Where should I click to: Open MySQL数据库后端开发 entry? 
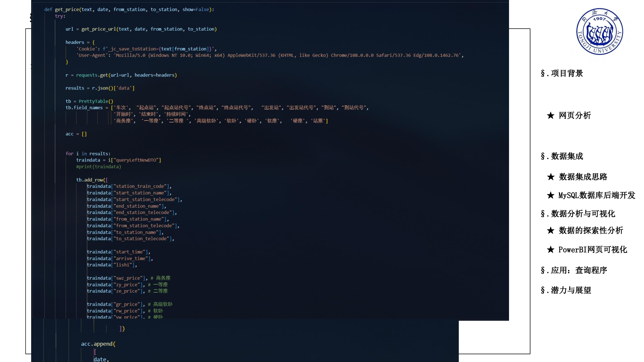pyautogui.click(x=596, y=195)
